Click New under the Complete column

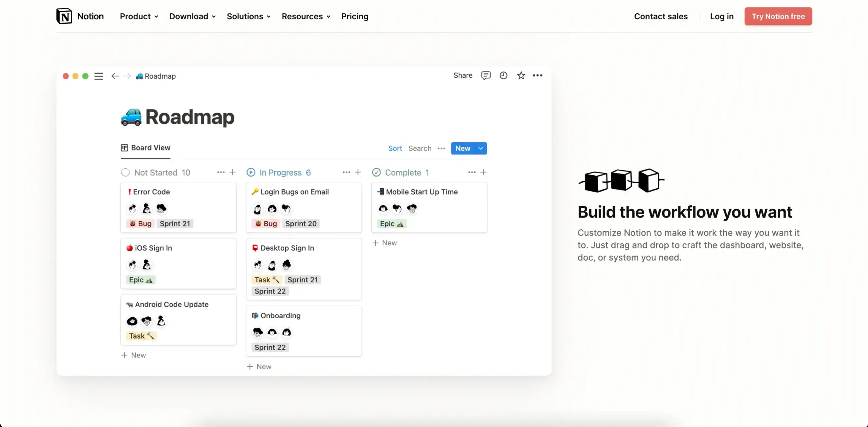click(384, 242)
